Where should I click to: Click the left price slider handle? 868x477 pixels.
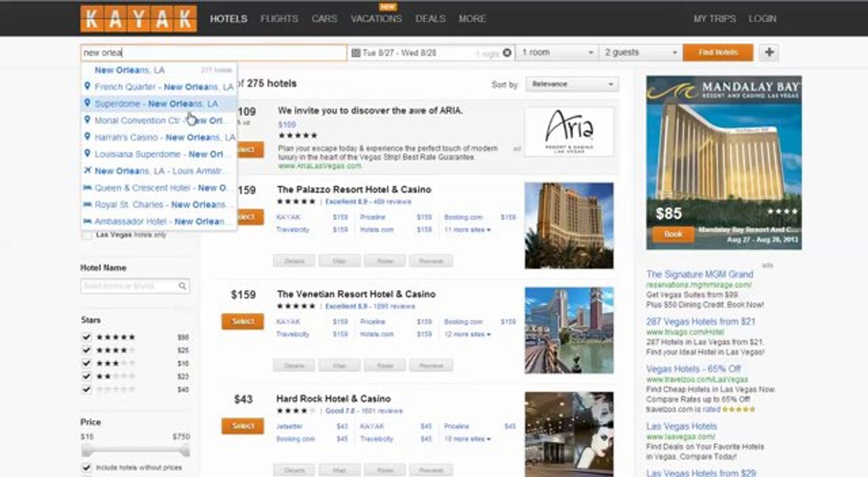86,452
